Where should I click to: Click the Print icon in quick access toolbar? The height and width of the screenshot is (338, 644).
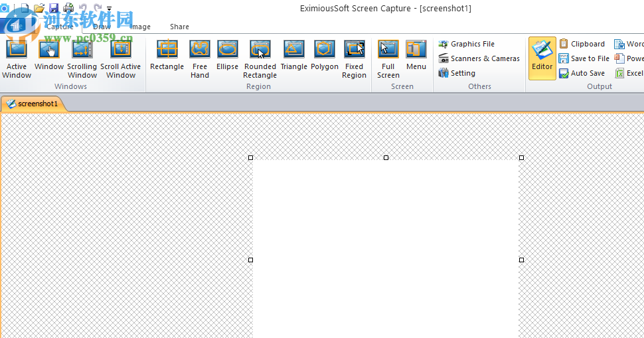coord(68,8)
